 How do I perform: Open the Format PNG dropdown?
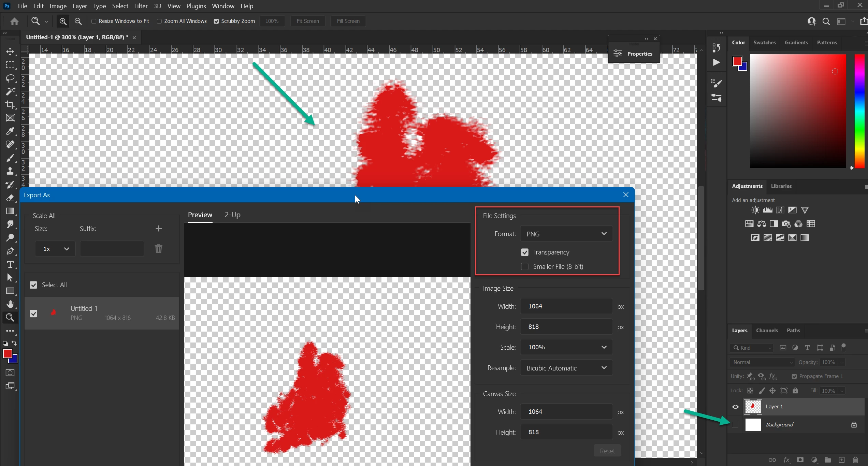coord(566,234)
